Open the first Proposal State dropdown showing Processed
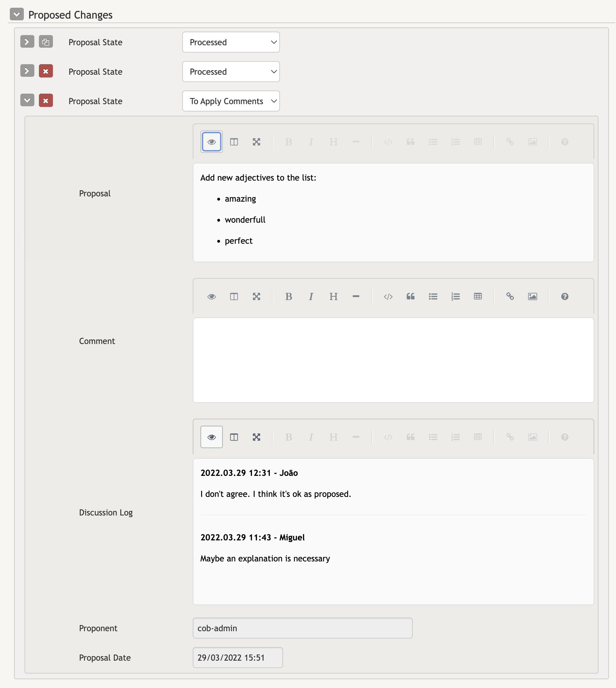 coord(231,42)
